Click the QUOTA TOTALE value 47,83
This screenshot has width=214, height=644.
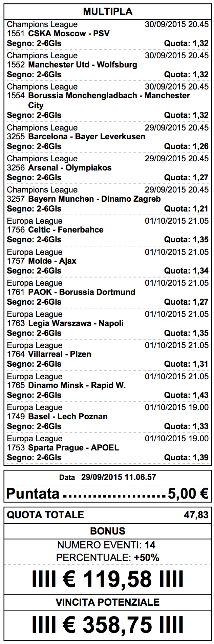196,515
